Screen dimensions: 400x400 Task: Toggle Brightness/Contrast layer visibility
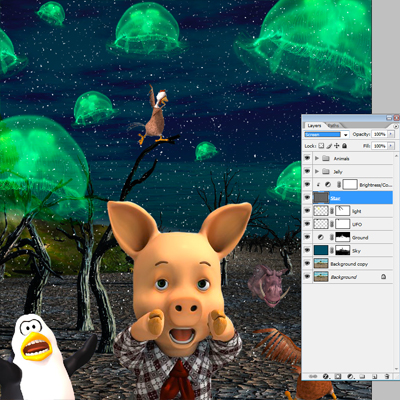[307, 184]
